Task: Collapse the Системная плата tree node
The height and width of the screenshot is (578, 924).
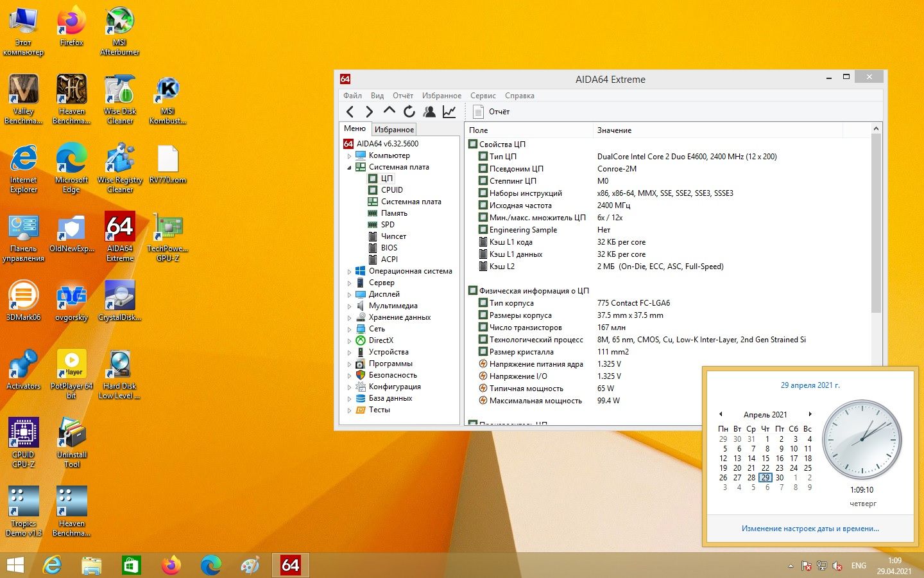Action: click(x=349, y=168)
